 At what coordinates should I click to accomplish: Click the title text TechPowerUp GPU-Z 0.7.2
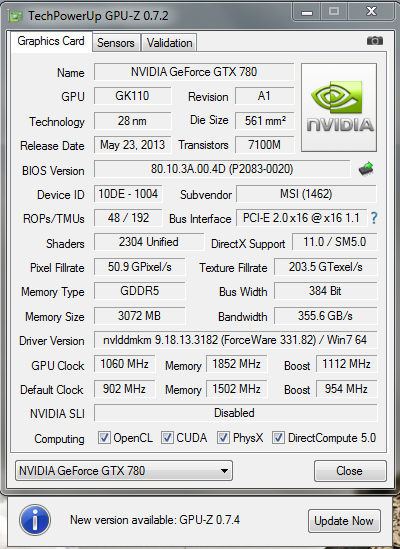[98, 16]
